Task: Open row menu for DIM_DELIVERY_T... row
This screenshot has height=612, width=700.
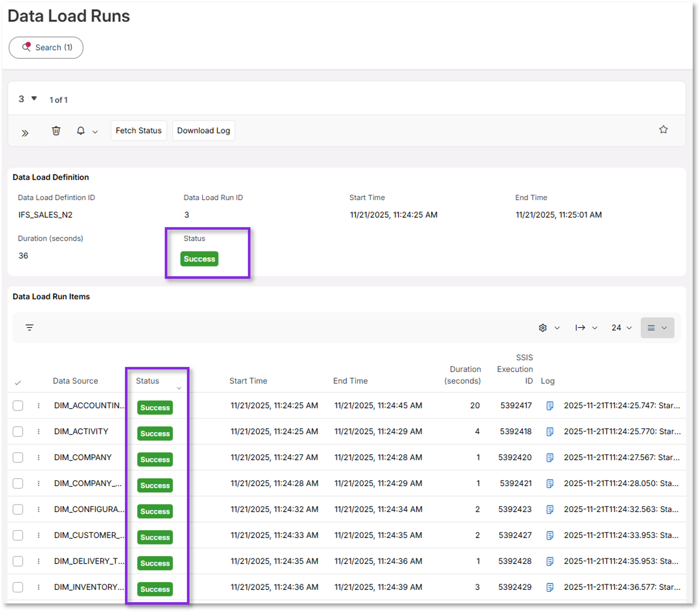Action: click(39, 561)
